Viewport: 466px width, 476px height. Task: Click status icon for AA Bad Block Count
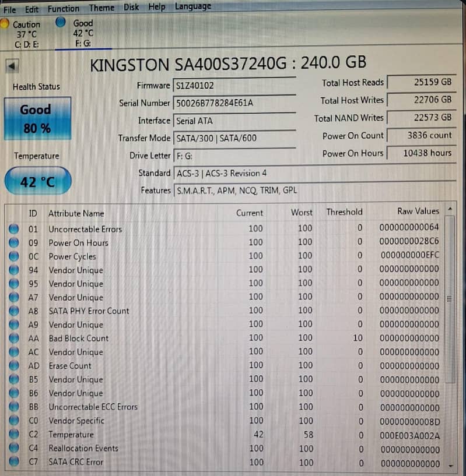(x=13, y=338)
